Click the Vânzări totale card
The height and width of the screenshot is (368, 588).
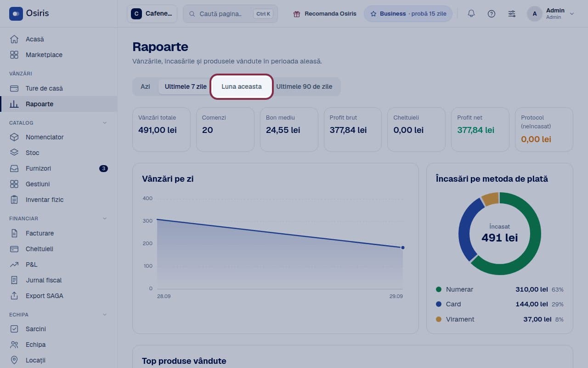coord(161,129)
